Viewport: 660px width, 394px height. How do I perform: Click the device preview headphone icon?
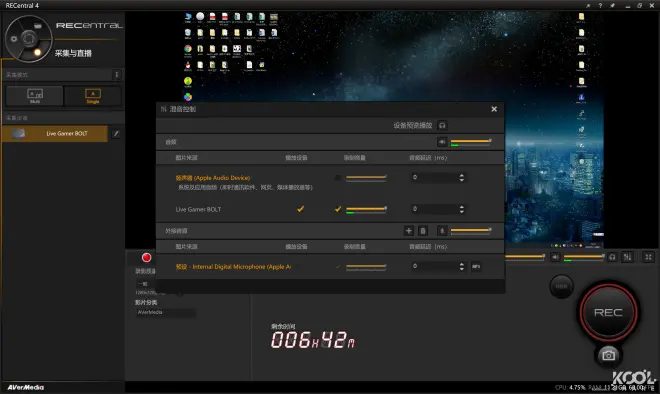442,125
